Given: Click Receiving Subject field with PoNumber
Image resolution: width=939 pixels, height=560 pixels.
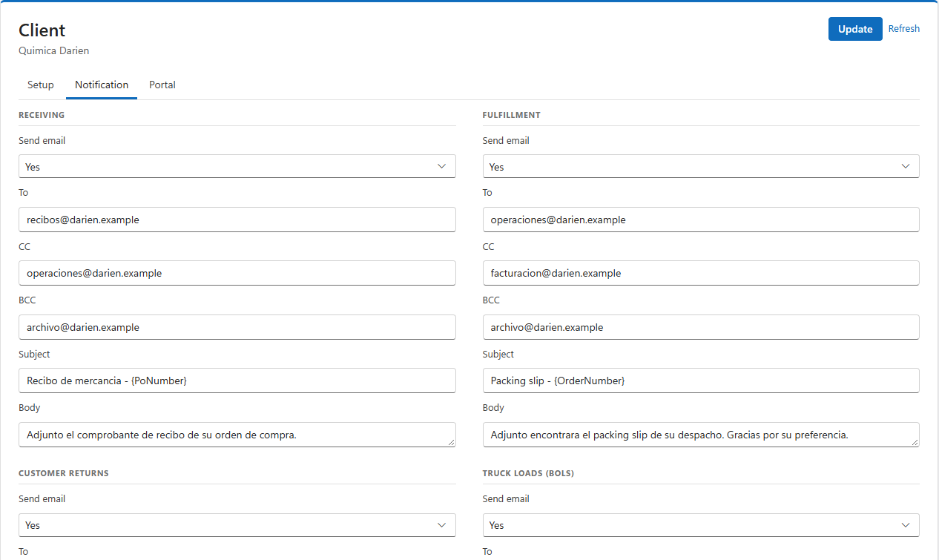Looking at the screenshot, I should click(237, 381).
